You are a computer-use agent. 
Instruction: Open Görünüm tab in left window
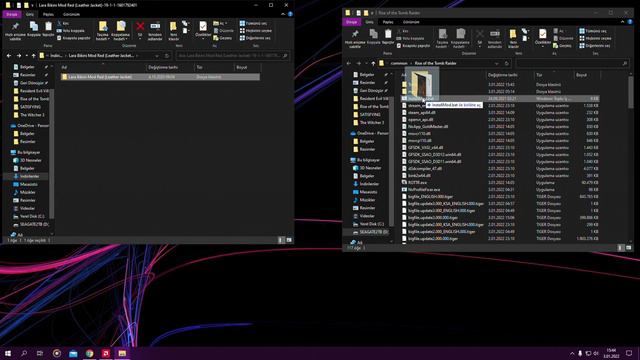(71, 14)
